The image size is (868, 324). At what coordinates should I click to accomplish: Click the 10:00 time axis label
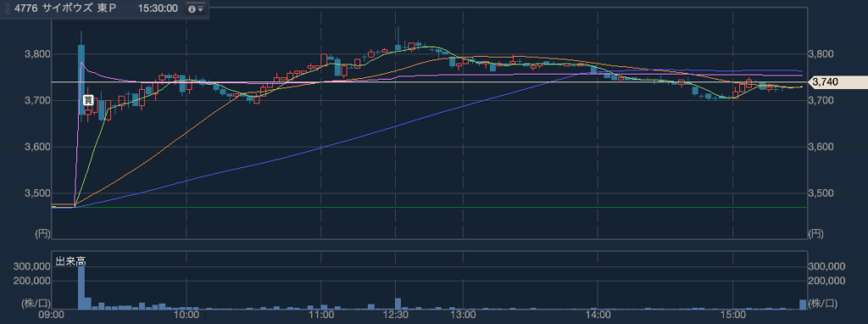(x=186, y=316)
